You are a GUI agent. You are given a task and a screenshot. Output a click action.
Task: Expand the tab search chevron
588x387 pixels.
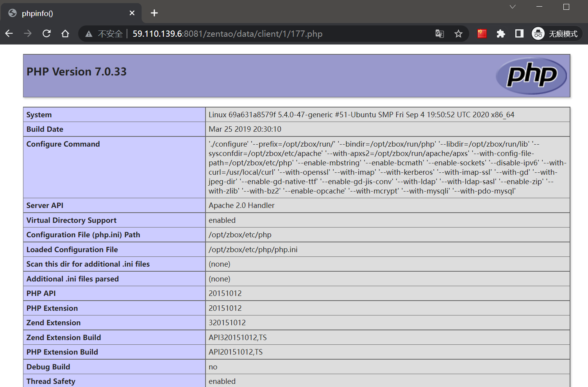tap(513, 7)
